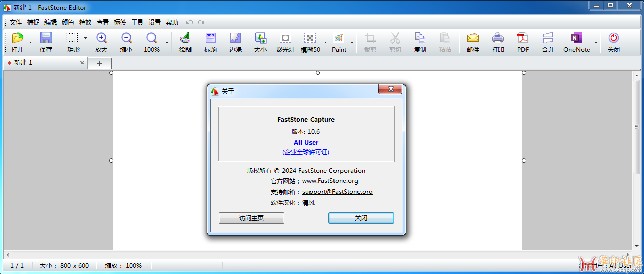Open the 帮助 menu
644x274 pixels.
(x=172, y=22)
